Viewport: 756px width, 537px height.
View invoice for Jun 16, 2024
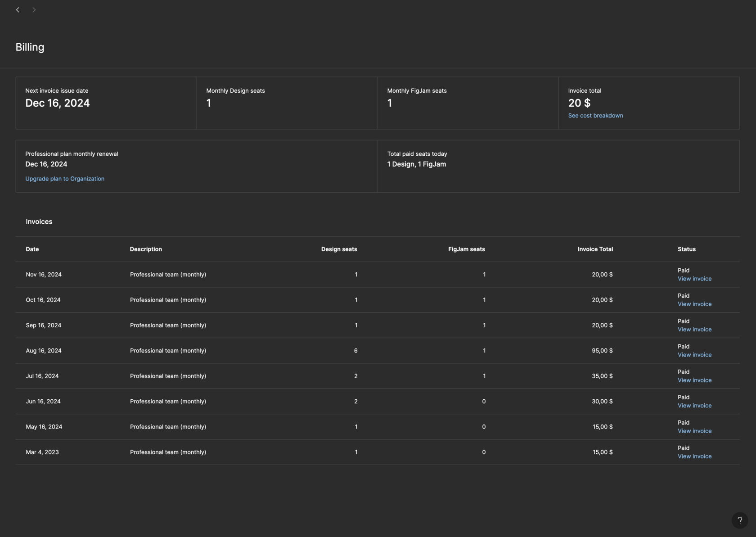(694, 406)
